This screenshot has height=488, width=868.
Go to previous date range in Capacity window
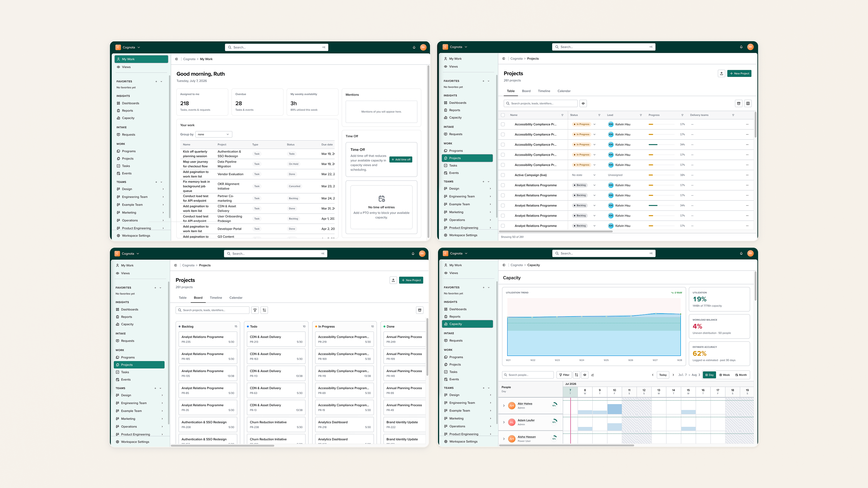pos(653,375)
